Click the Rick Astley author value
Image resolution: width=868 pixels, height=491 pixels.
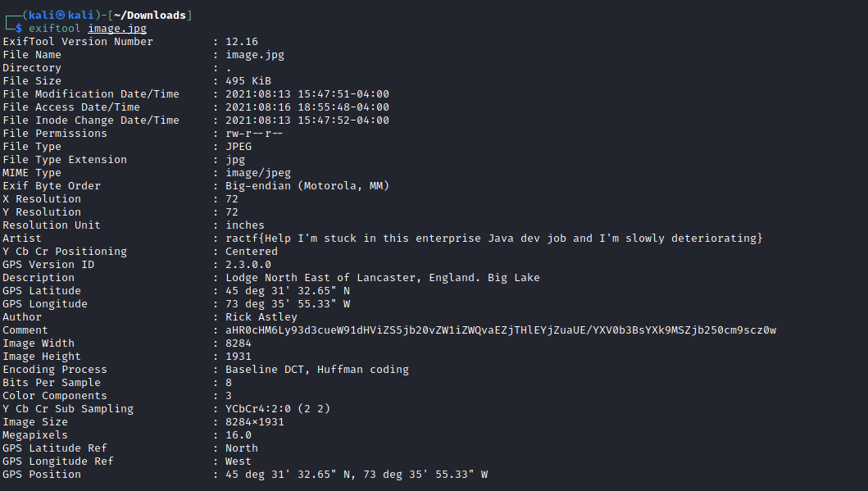(261, 317)
